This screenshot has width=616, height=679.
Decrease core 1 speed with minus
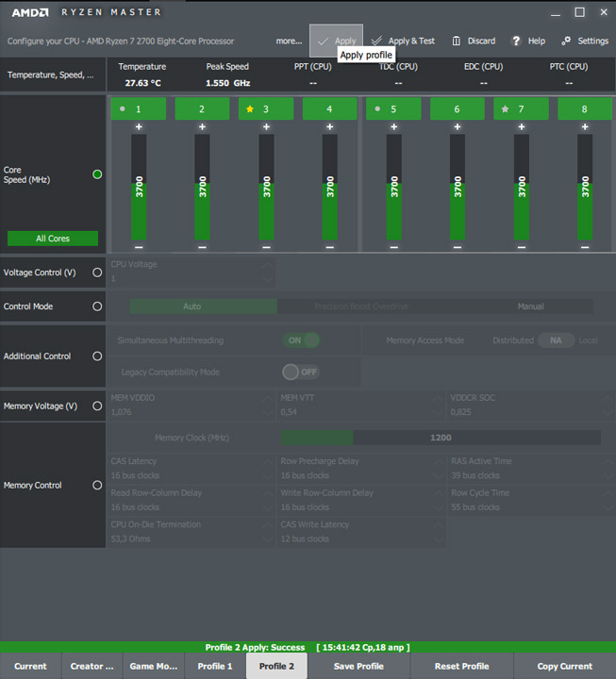[x=139, y=247]
